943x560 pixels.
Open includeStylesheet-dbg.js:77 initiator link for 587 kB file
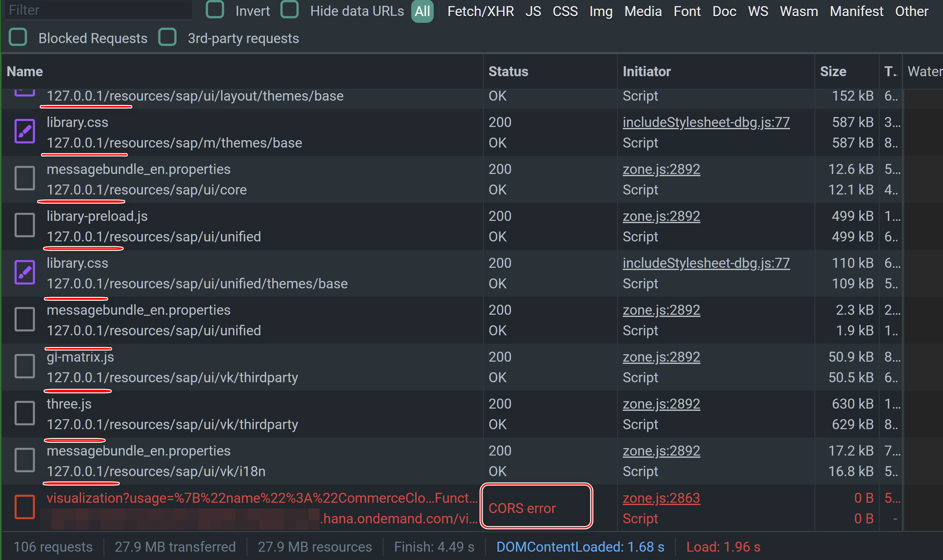coord(706,122)
